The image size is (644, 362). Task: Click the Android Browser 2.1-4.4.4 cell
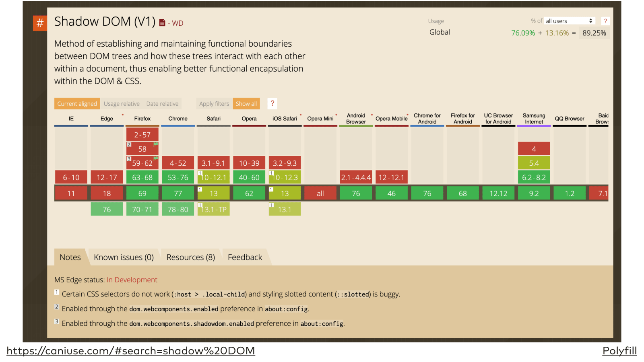[356, 177]
